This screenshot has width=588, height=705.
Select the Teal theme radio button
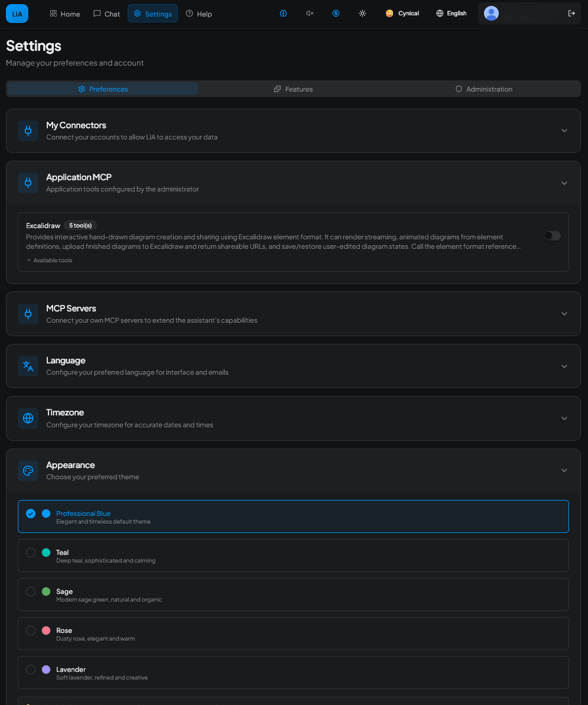(x=31, y=553)
